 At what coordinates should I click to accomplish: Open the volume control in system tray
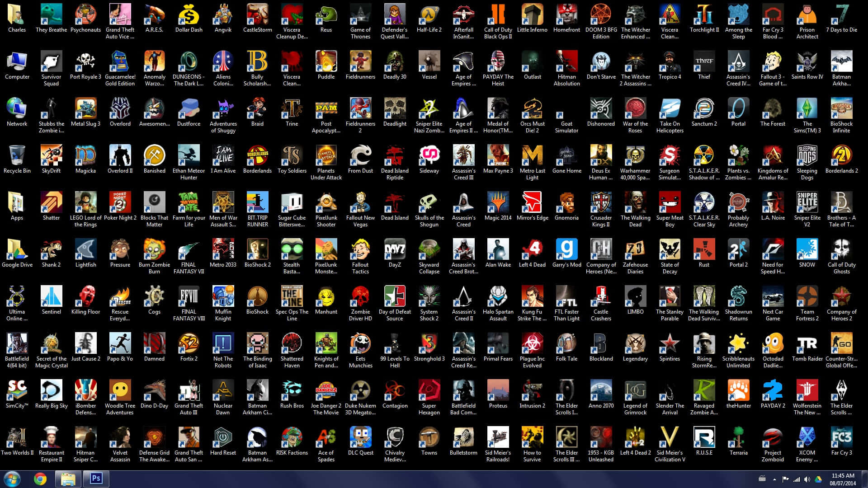[807, 479]
